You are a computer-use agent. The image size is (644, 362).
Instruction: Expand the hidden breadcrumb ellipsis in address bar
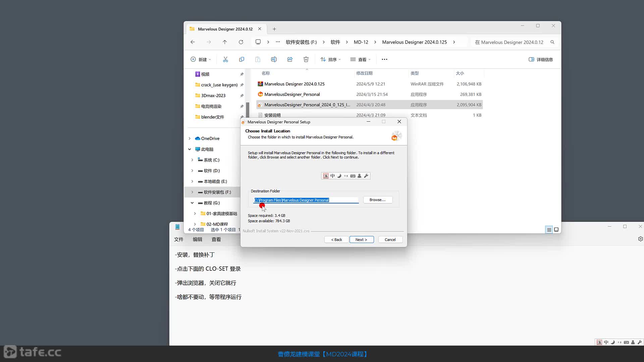pos(278,42)
